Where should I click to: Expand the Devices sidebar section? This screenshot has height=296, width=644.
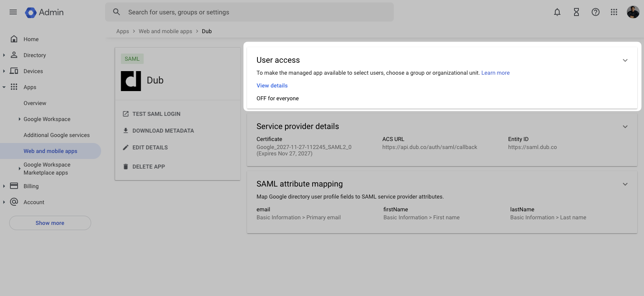[4, 71]
